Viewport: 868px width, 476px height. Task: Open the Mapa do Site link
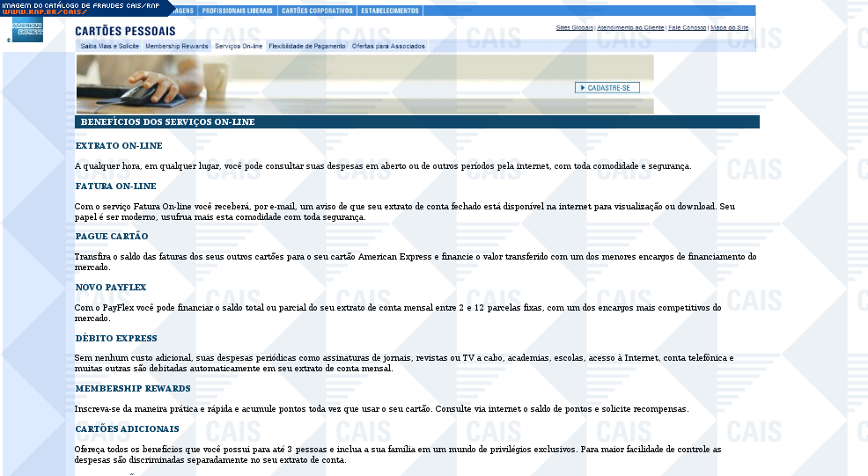pyautogui.click(x=730, y=28)
